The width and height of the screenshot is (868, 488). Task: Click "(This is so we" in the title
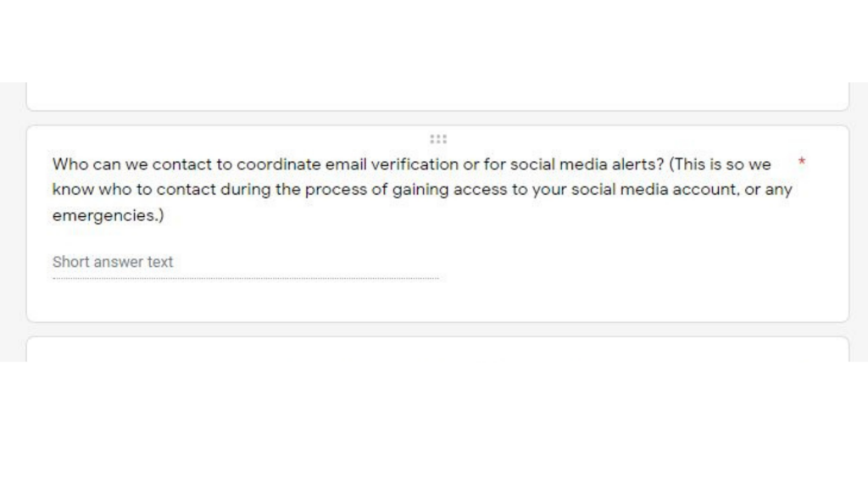tap(721, 164)
